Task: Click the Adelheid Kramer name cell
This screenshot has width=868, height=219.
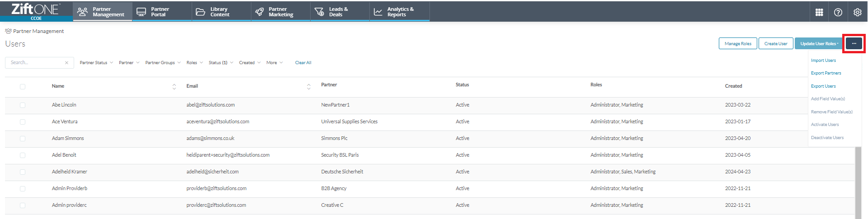Action: click(x=69, y=172)
